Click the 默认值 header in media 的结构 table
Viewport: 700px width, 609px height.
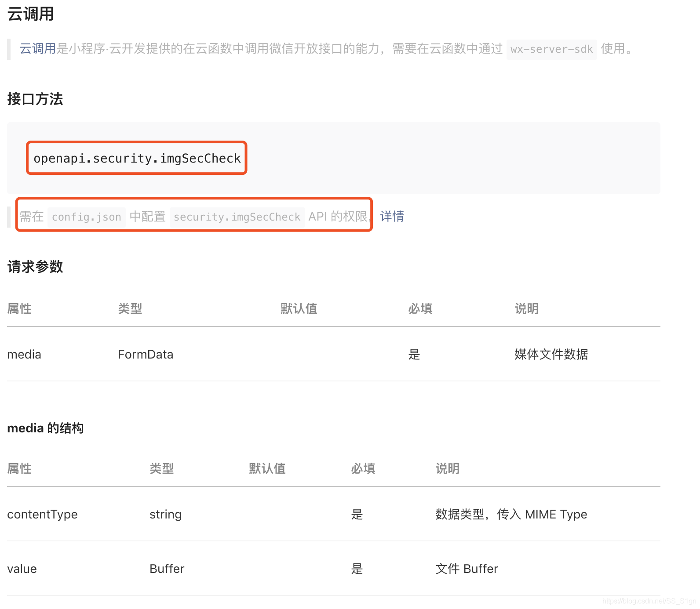267,468
